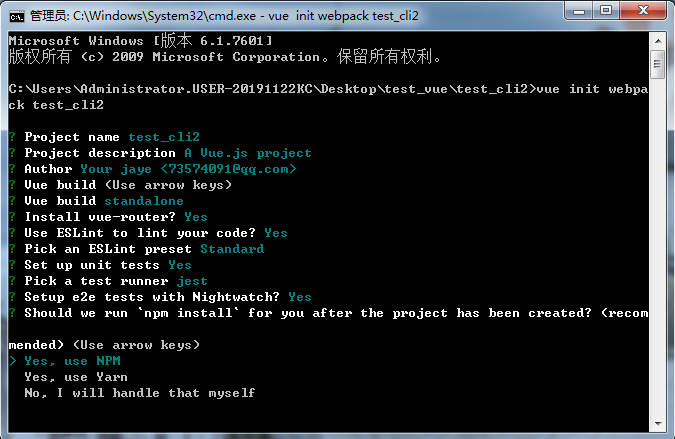Click the vertical scrollbar thumb
Viewport: 675px width, 439px height.
[658, 65]
